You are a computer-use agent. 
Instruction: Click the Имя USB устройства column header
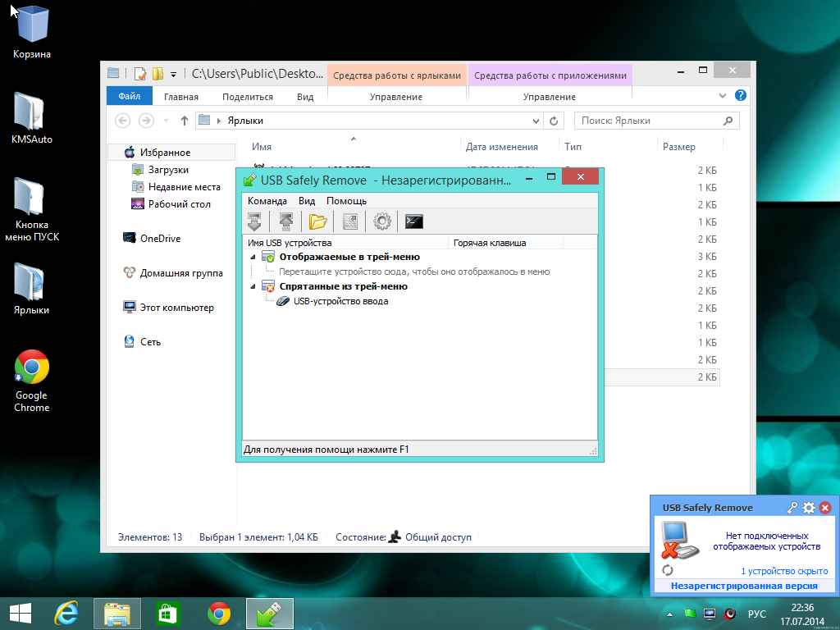(345, 243)
